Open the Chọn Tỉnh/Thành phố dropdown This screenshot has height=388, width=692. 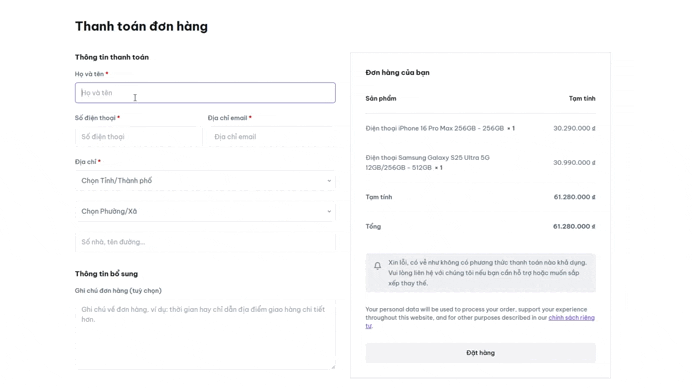coord(205,181)
